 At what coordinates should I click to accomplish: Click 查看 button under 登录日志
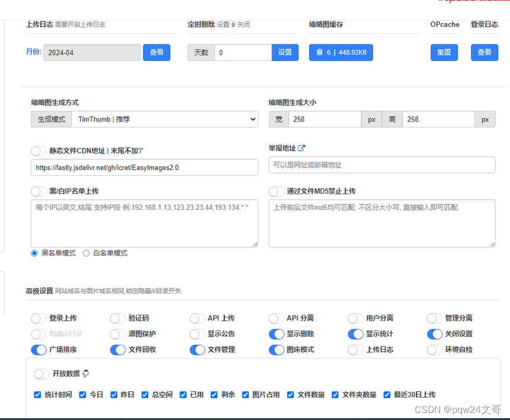point(485,52)
